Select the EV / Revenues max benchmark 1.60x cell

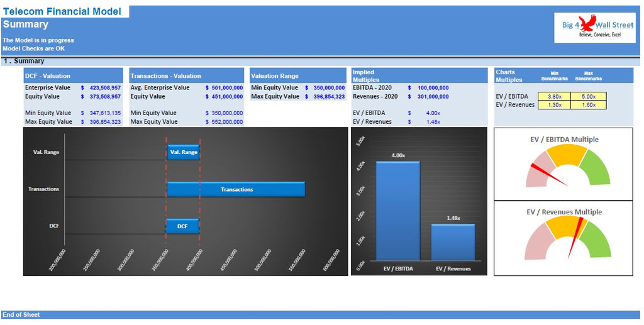(588, 104)
